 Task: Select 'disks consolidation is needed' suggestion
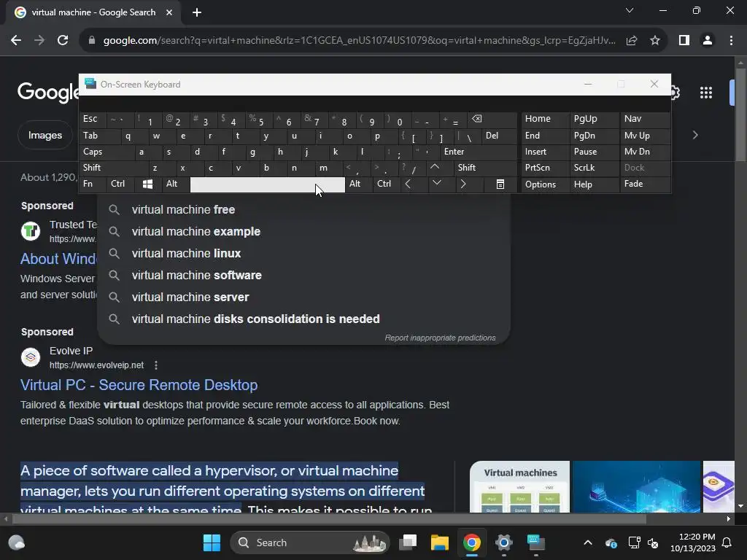tap(304, 319)
